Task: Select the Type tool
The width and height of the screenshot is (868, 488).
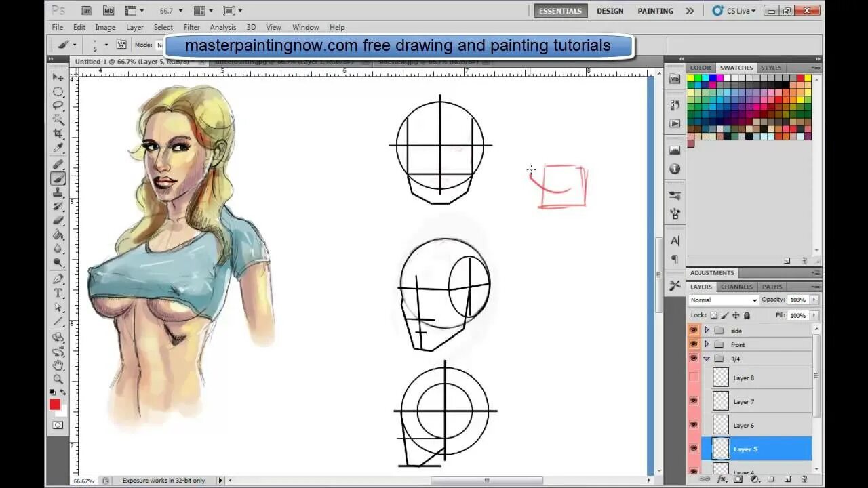Action: pos(58,293)
